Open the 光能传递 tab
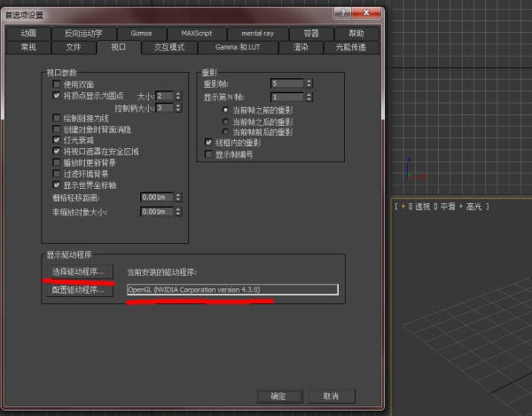 351,47
